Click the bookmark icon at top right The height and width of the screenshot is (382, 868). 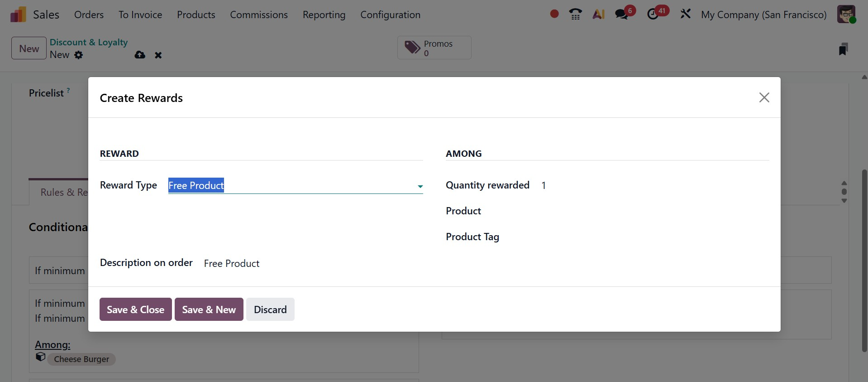[x=843, y=49]
